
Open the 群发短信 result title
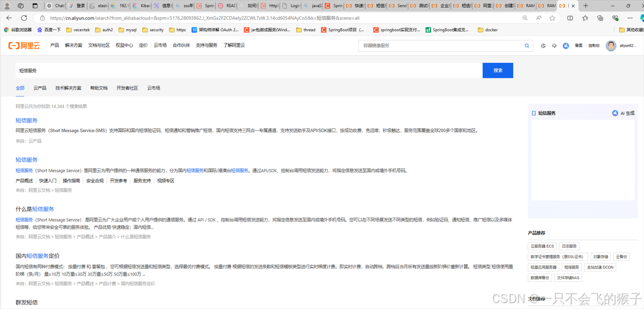click(x=27, y=303)
